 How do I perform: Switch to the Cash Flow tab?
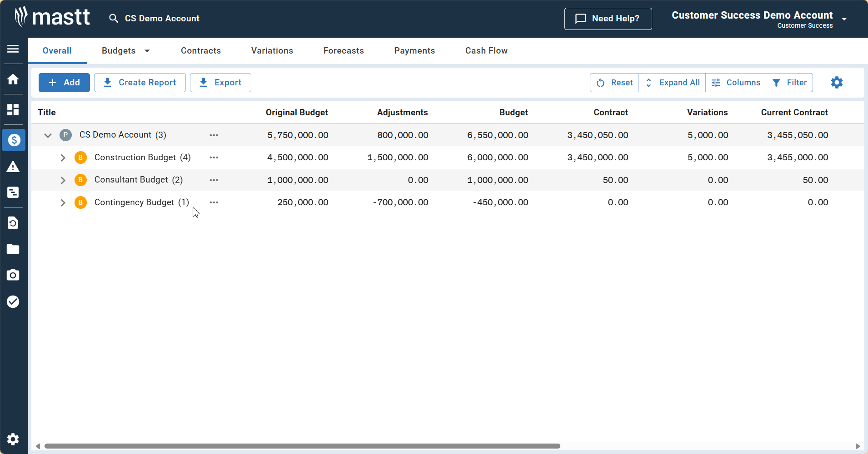(x=486, y=51)
